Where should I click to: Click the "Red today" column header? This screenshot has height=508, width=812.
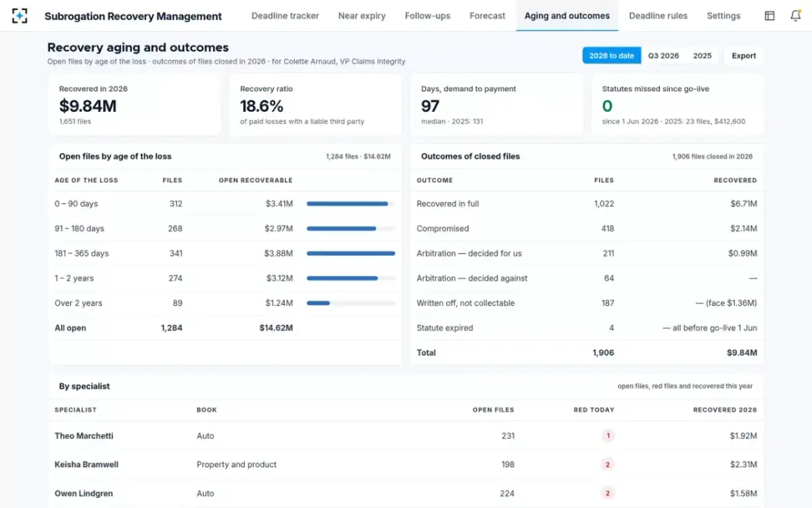(594, 410)
